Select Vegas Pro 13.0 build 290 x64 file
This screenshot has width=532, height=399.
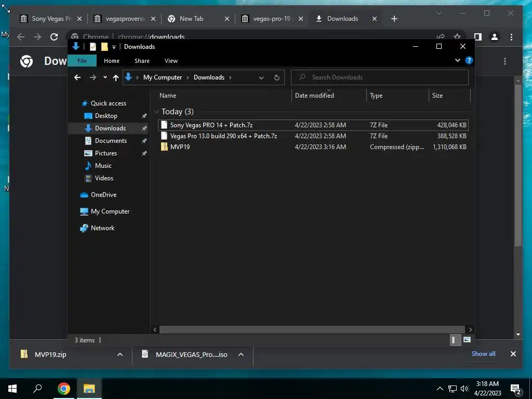[313, 136]
